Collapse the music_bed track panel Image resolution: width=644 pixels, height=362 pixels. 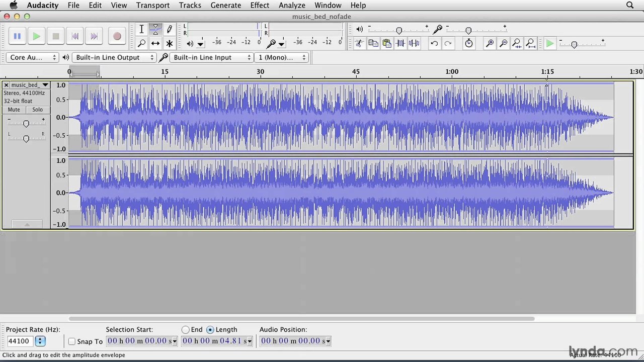click(x=27, y=224)
